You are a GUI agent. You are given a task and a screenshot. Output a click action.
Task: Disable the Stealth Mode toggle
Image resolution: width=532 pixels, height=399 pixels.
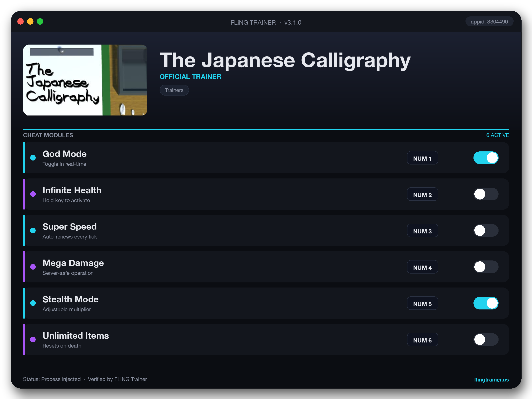pyautogui.click(x=486, y=303)
